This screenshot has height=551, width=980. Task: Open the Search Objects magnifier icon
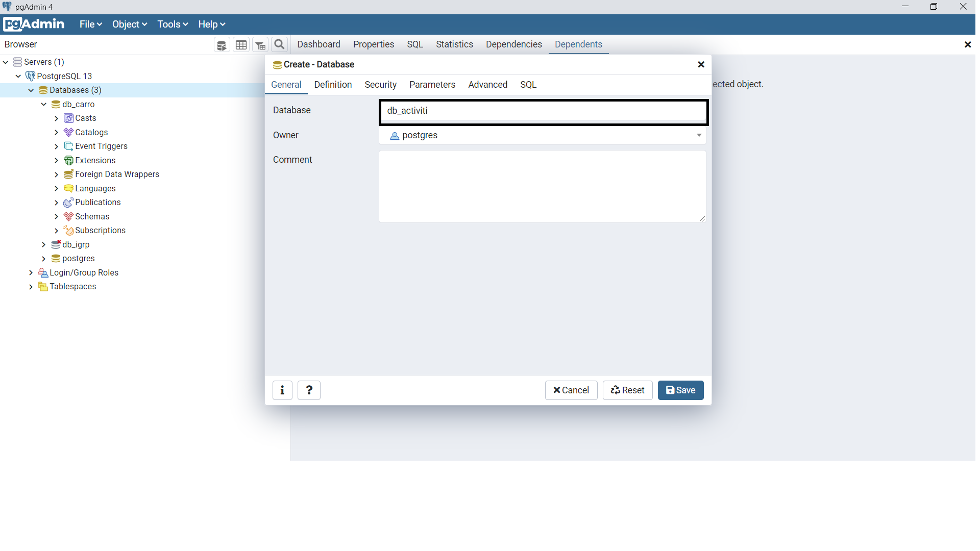(280, 45)
